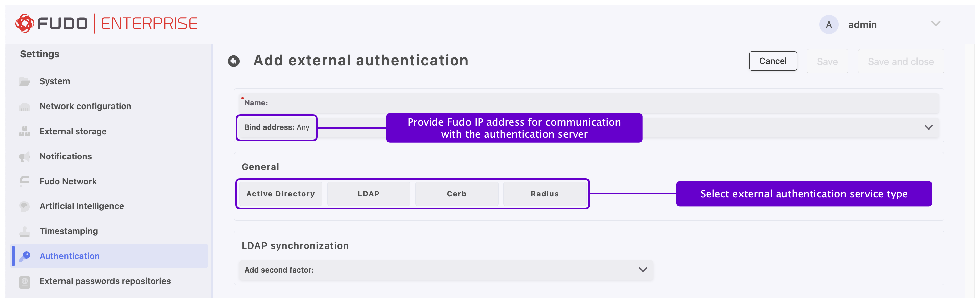Click the Cancel button
The height and width of the screenshot is (306, 980).
(x=773, y=61)
